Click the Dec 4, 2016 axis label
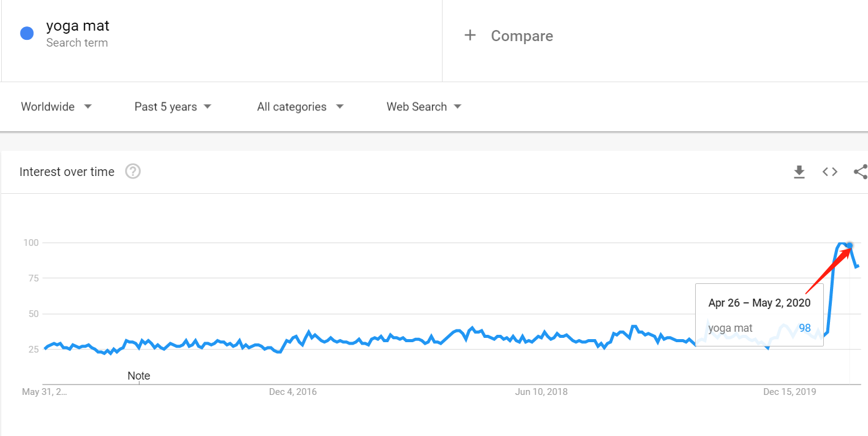This screenshot has width=868, height=436. tap(293, 392)
